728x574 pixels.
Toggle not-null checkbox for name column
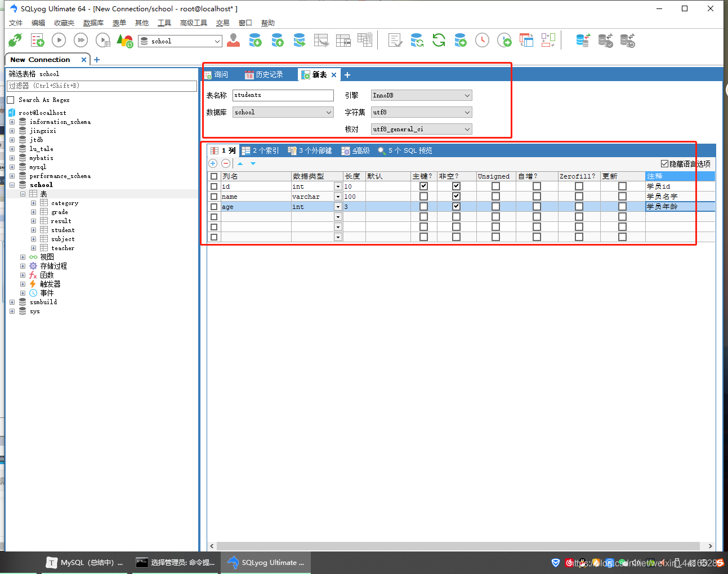click(456, 196)
